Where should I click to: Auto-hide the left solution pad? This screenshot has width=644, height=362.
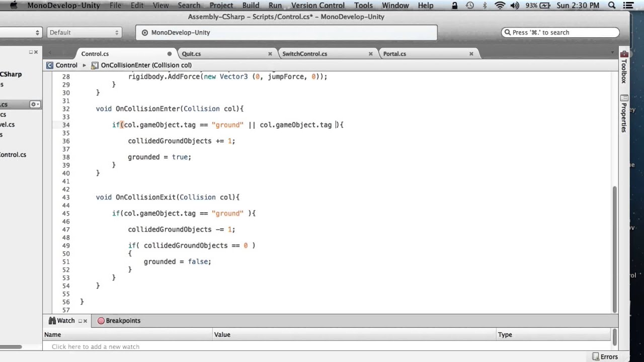tap(31, 52)
